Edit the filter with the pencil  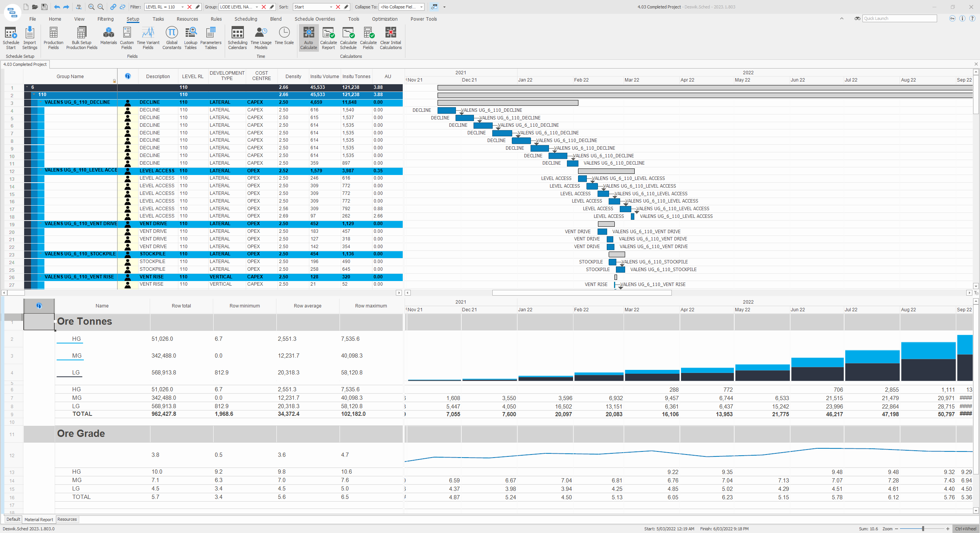click(198, 7)
